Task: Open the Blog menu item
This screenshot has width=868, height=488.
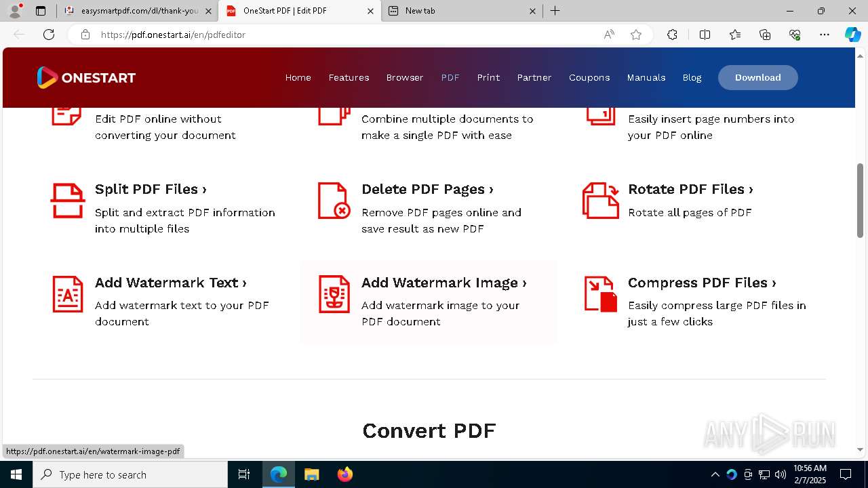Action: (x=692, y=77)
